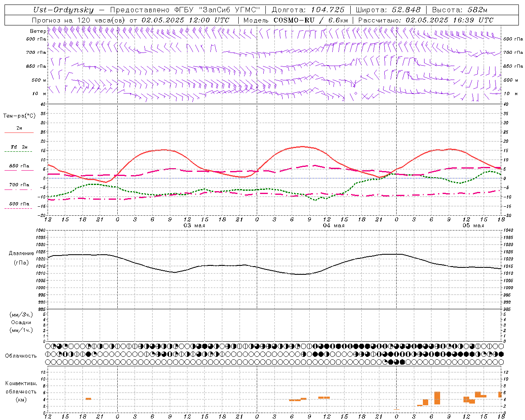The height and width of the screenshot is (420, 525).
Task: Click the forecast start time 02.05.2025 12:00 UTC
Action: coord(185,20)
